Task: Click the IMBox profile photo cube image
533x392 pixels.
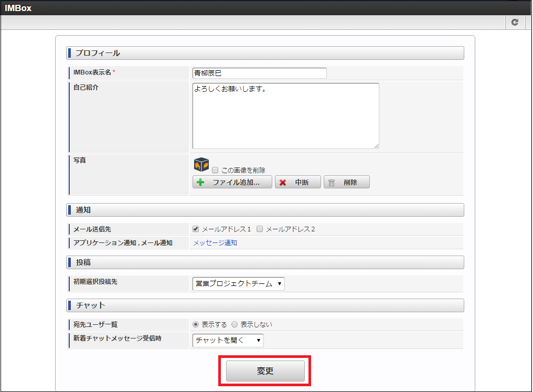Action: pos(201,165)
